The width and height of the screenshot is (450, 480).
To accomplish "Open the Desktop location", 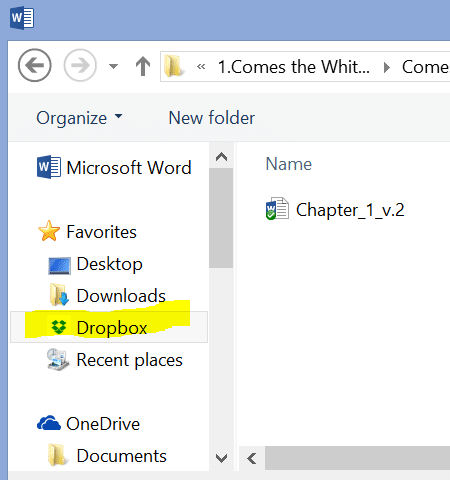I will [x=96, y=264].
